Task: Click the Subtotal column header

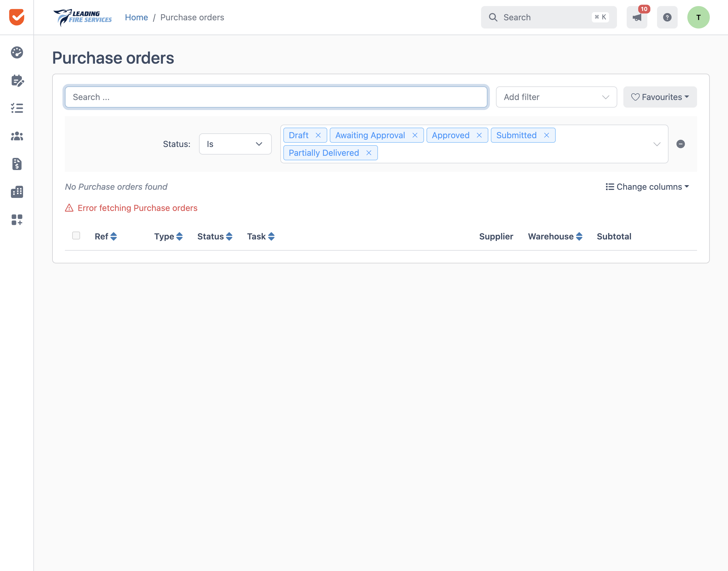Action: tap(614, 236)
